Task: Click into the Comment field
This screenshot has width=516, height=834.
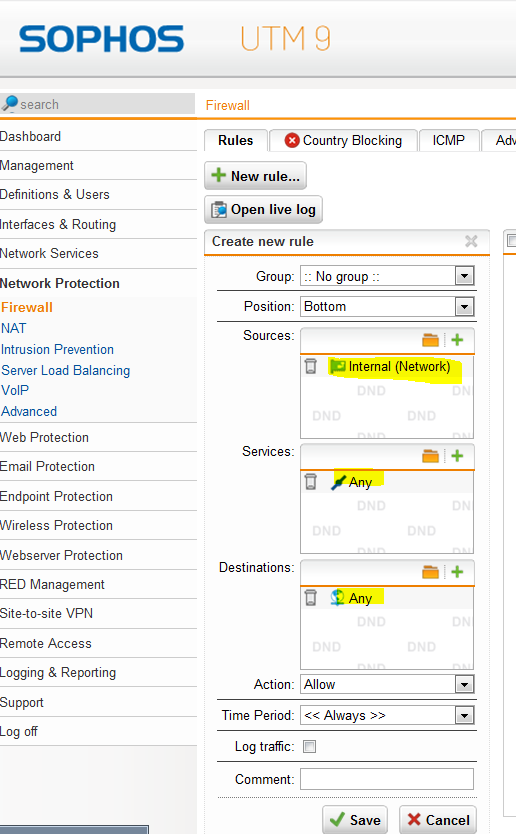Action: click(x=387, y=779)
